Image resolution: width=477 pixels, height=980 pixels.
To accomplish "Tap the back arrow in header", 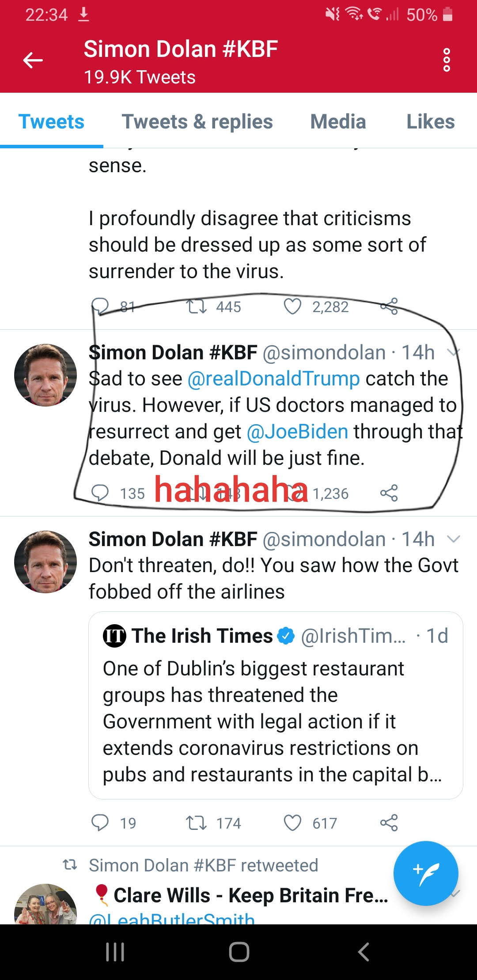I will click(x=33, y=60).
